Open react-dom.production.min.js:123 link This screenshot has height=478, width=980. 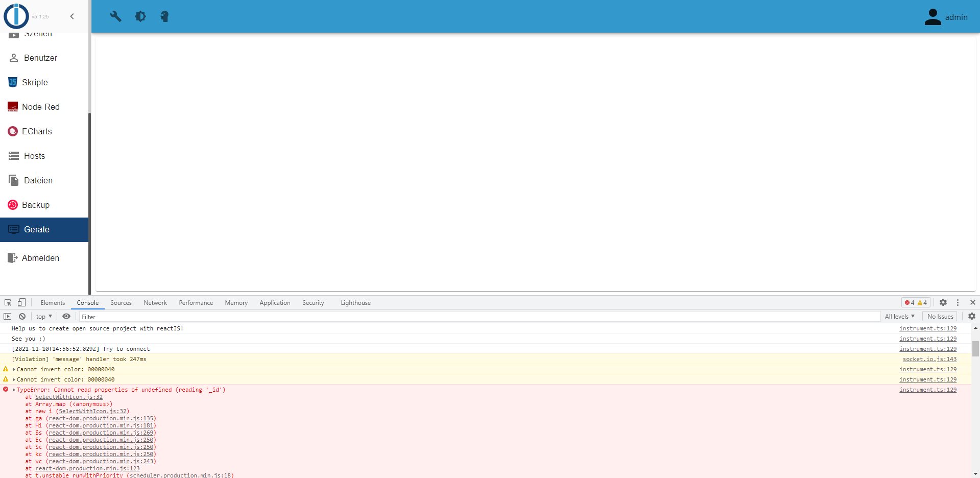[87, 468]
